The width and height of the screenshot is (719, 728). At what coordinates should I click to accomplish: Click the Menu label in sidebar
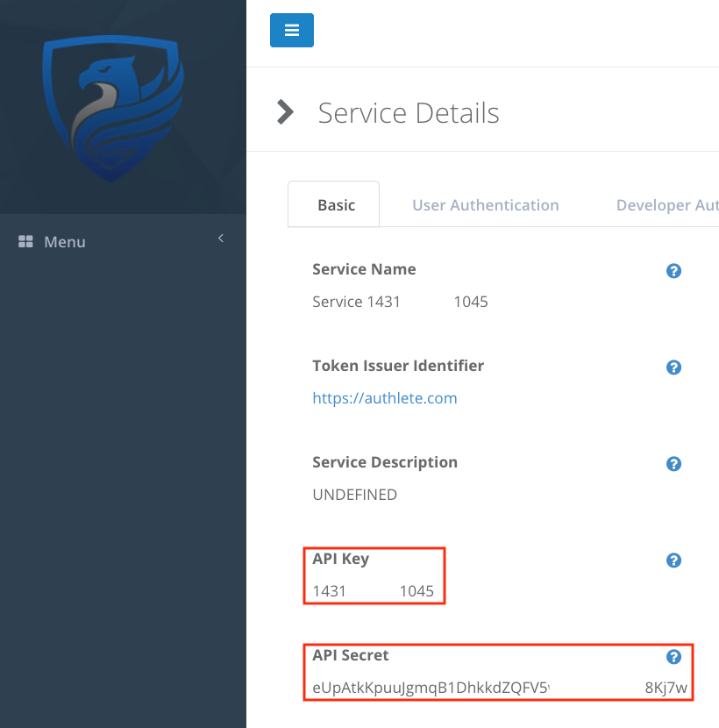click(65, 242)
